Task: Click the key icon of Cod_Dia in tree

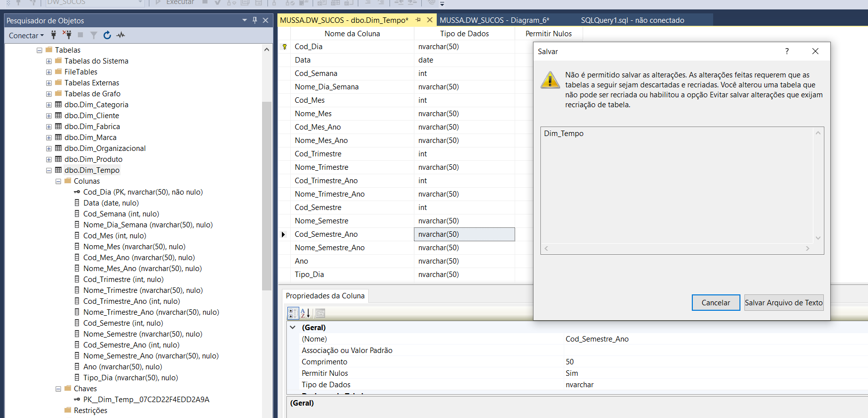Action: [77, 192]
